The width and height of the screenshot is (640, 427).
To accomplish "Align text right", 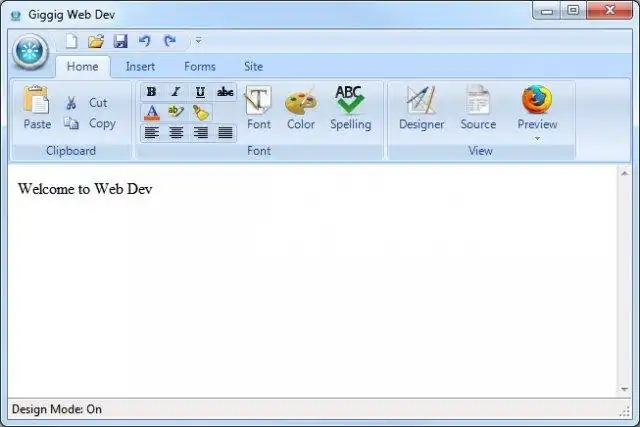I will [x=200, y=133].
